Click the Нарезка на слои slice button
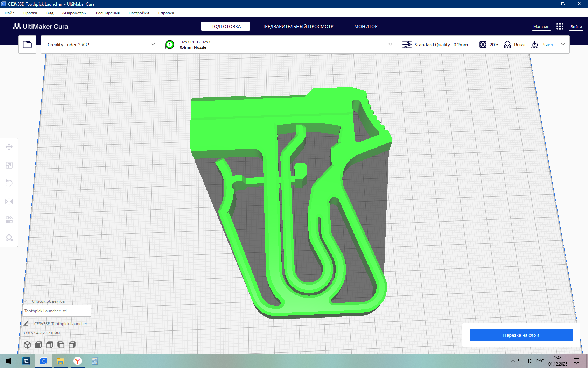Image resolution: width=588 pixels, height=368 pixels. pyautogui.click(x=521, y=335)
